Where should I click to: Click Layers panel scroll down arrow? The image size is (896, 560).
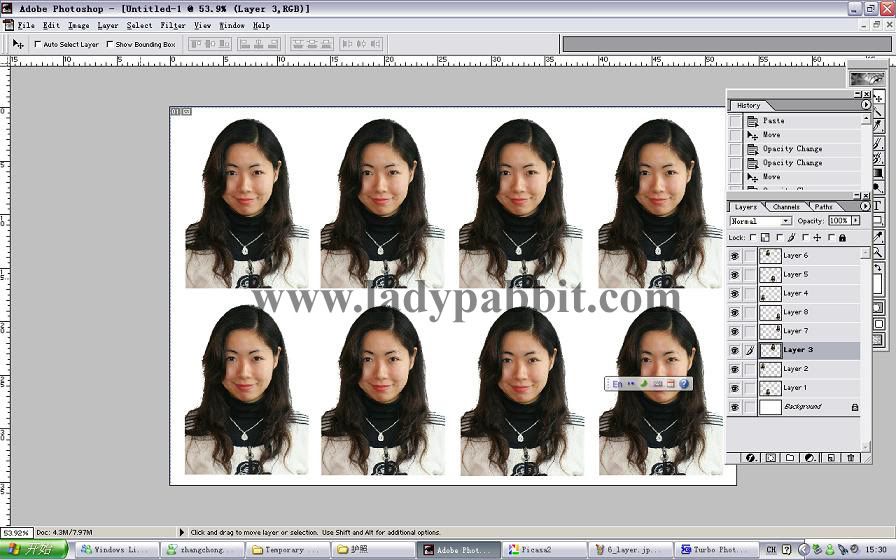click(x=866, y=446)
